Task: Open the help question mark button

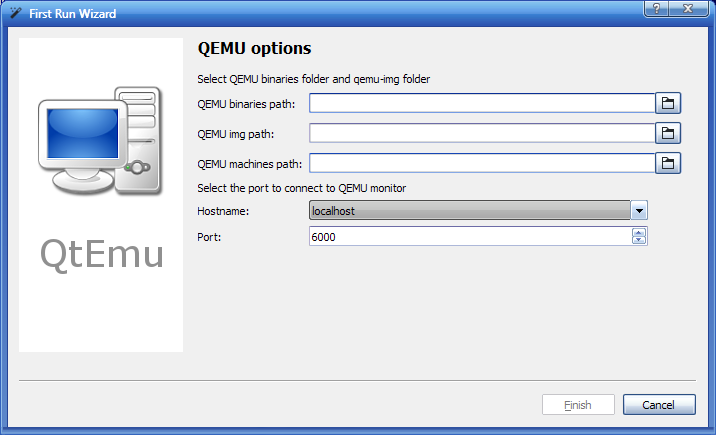Action: coord(656,9)
